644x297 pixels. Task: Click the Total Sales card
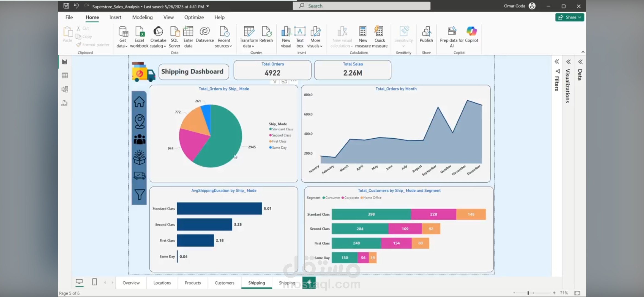pos(353,70)
